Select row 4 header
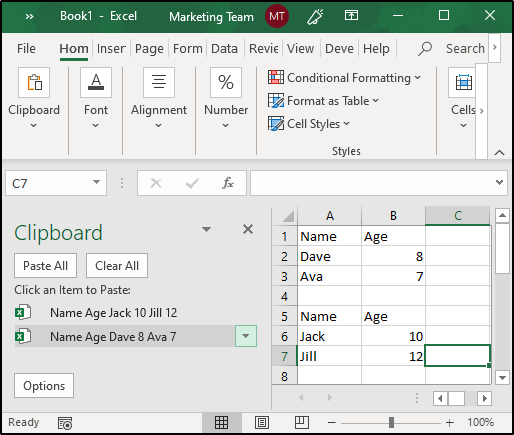This screenshot has height=435, width=514. [284, 296]
